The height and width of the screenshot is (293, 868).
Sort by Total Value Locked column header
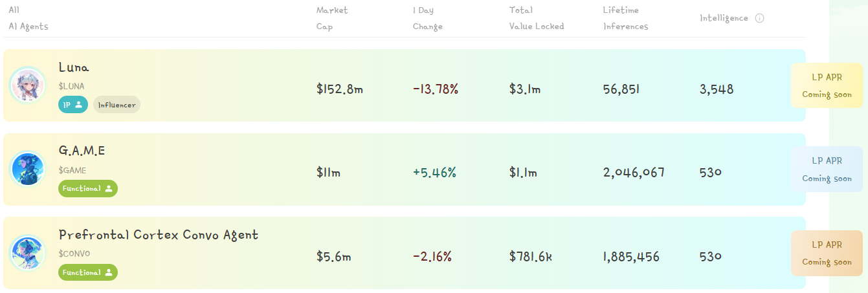537,18
